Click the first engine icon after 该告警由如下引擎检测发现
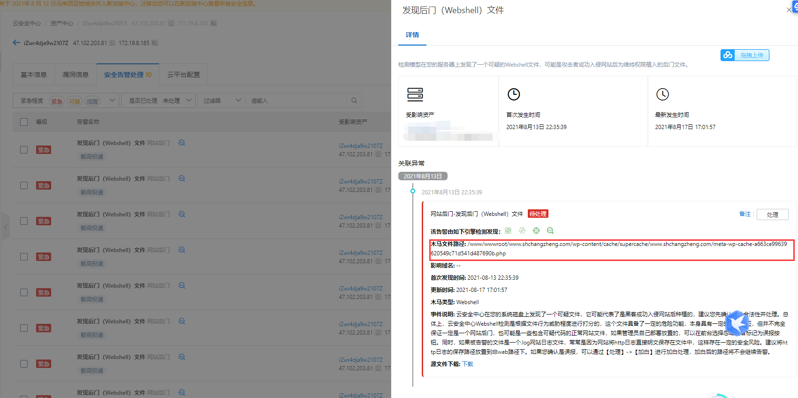The width and height of the screenshot is (798, 398). tap(508, 231)
